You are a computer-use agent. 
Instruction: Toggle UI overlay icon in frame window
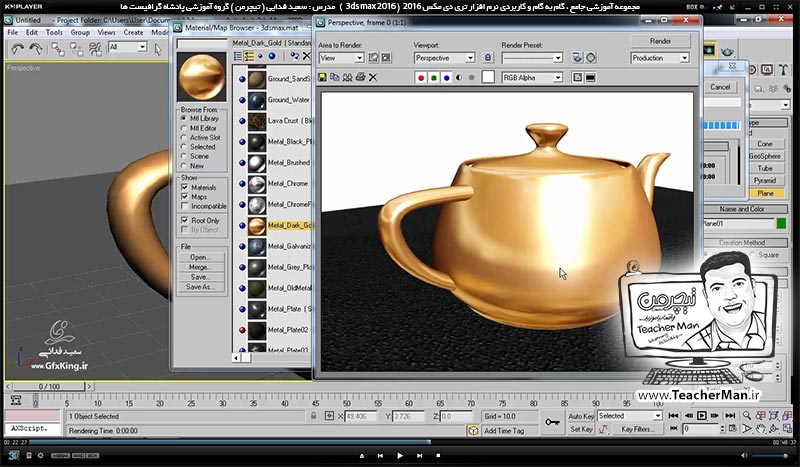point(578,78)
